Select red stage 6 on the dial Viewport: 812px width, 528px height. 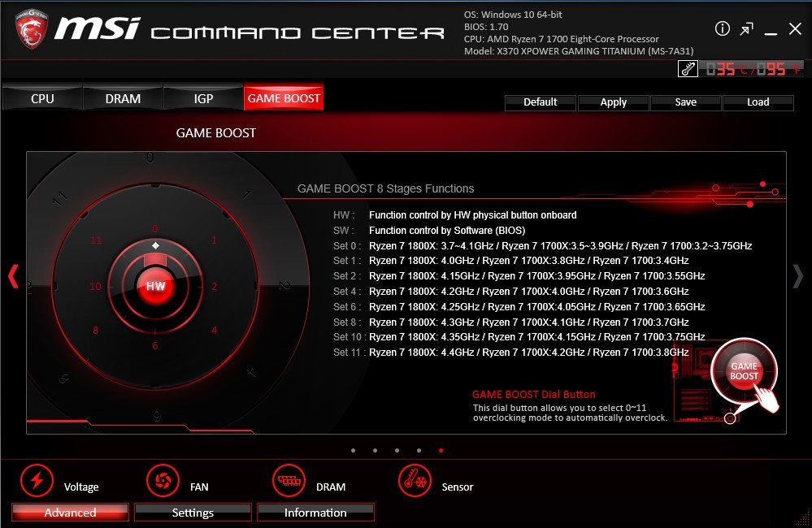point(154,345)
